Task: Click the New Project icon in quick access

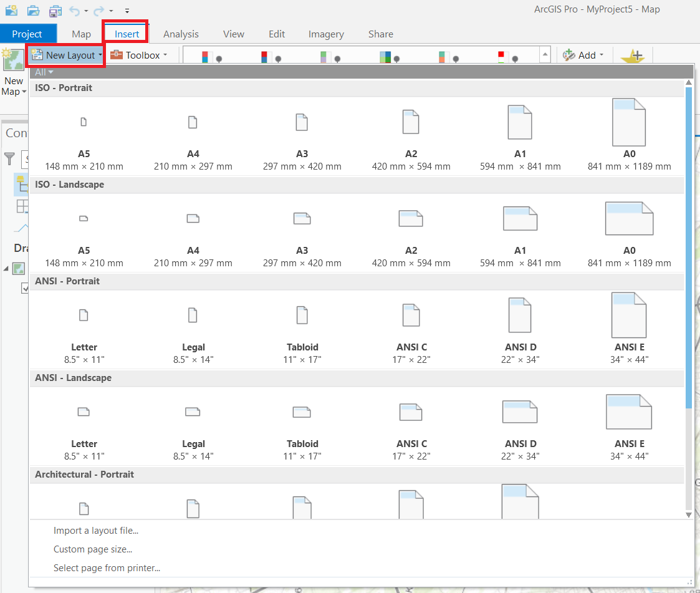Action: pos(12,10)
